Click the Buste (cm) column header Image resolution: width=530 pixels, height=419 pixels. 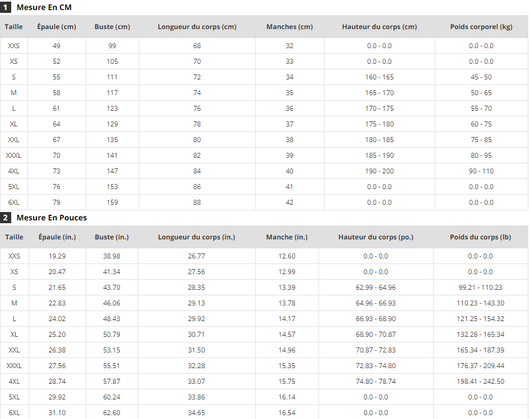click(112, 27)
